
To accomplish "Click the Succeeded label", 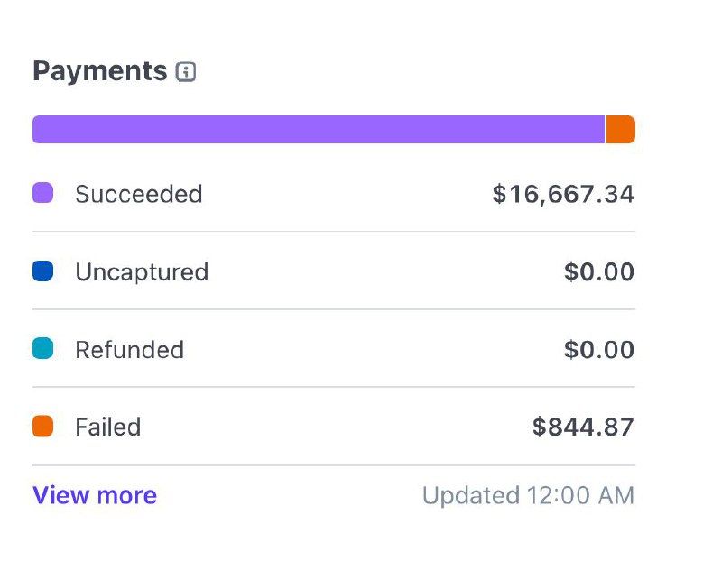I will [138, 194].
